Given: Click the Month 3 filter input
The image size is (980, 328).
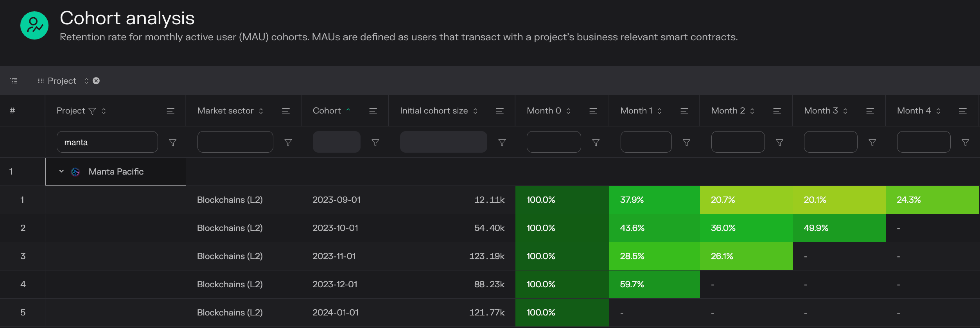Looking at the screenshot, I should [831, 142].
